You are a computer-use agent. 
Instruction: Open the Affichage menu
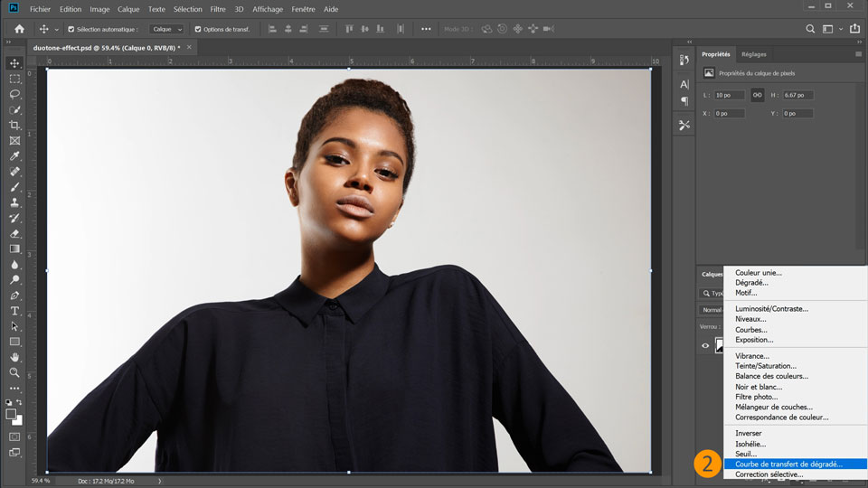point(268,9)
